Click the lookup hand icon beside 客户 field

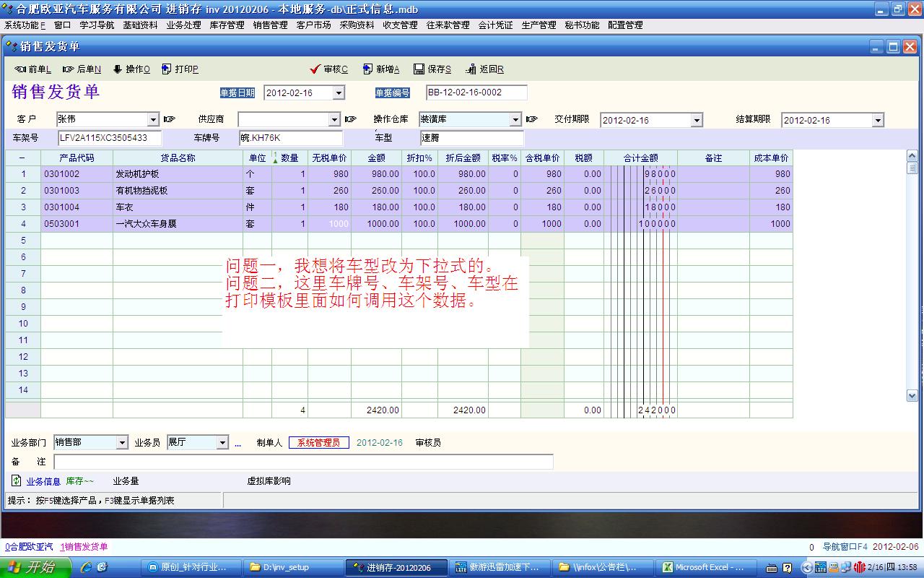pos(170,120)
